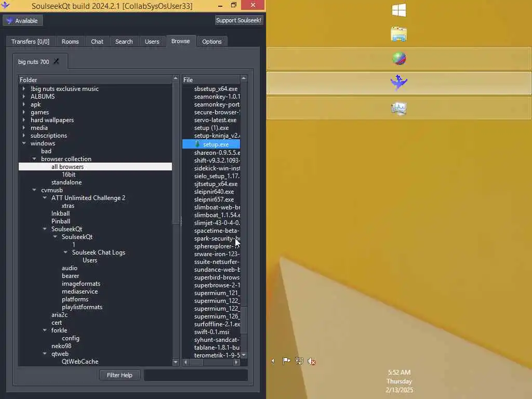Image resolution: width=532 pixels, height=399 pixels.
Task: Select the file swift-0.1.msi
Action: pyautogui.click(x=211, y=332)
